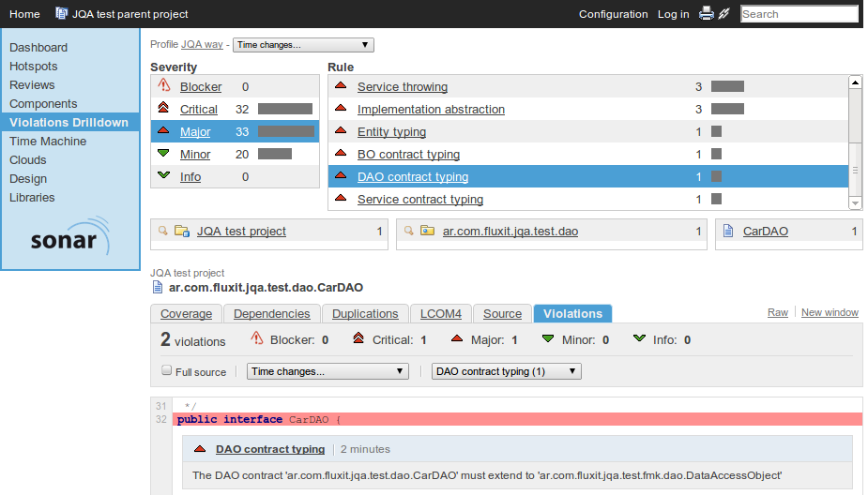The height and width of the screenshot is (495, 868).
Task: Click the Log in link
Action: (673, 14)
